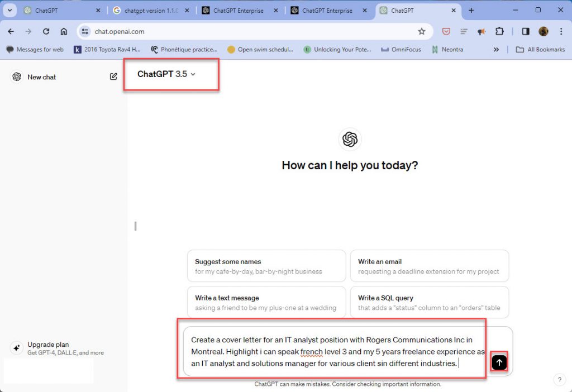Bookmark this page with star icon
The image size is (572, 392).
coord(422,32)
